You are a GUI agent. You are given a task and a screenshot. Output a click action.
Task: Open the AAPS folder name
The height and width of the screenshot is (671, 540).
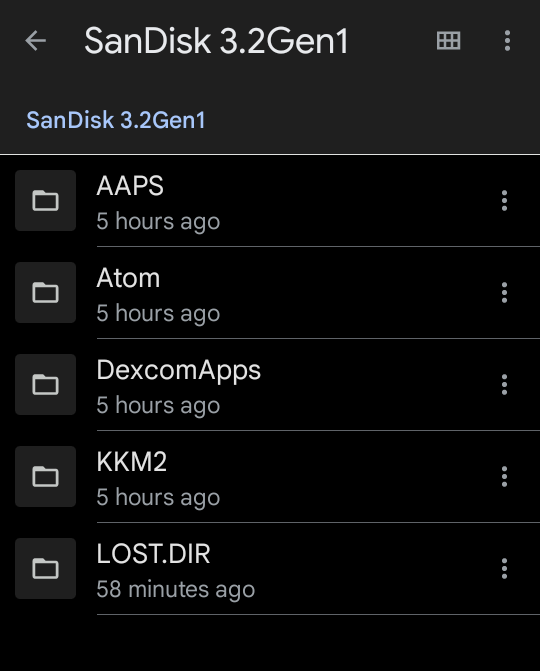(x=130, y=186)
